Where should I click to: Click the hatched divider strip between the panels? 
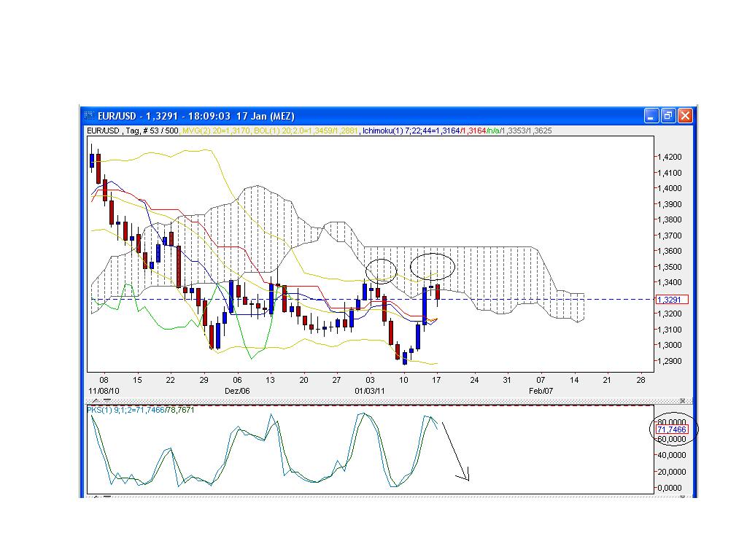(365, 400)
